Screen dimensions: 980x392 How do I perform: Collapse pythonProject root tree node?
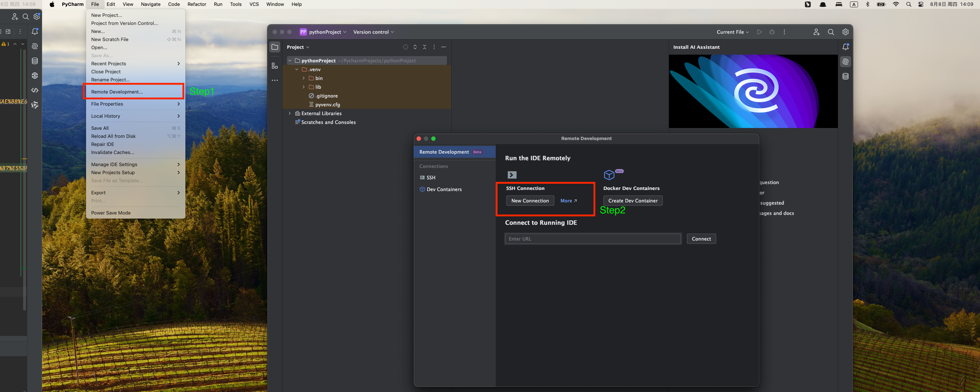click(x=290, y=61)
